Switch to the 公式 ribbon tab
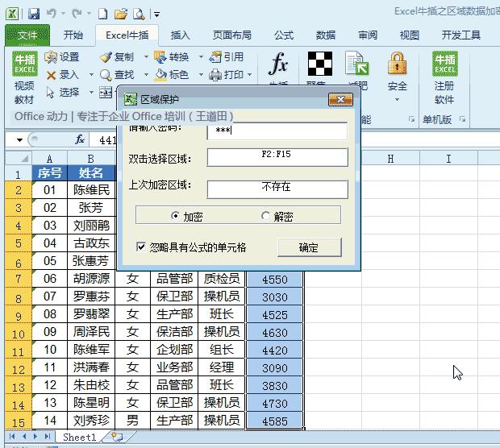 click(284, 35)
